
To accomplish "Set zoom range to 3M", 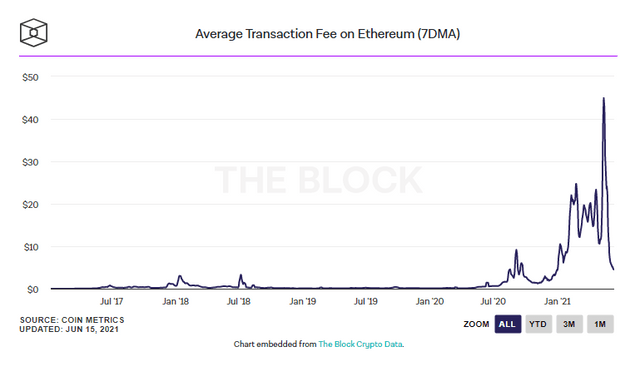I will click(x=569, y=324).
